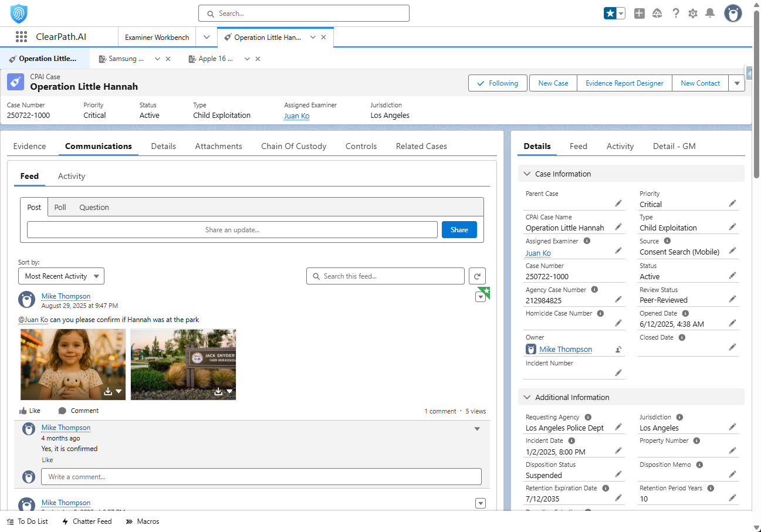Collapse the Case Information section
761x532 pixels.
pos(527,174)
